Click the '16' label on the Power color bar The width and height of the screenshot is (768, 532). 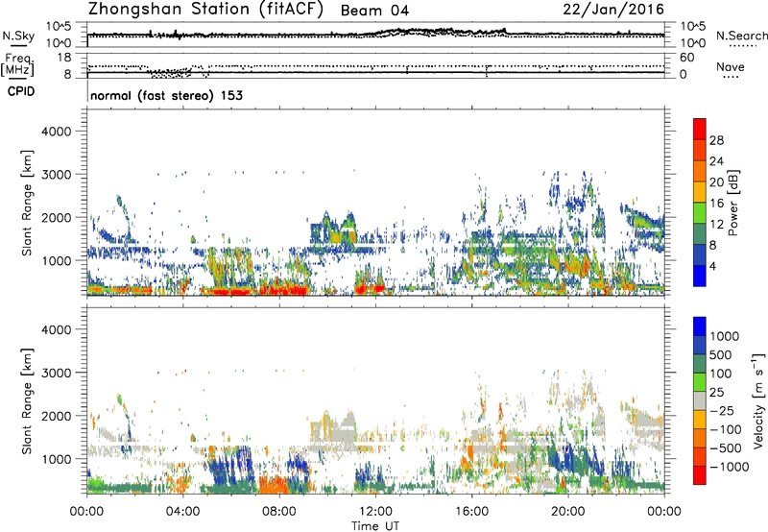tap(716, 204)
